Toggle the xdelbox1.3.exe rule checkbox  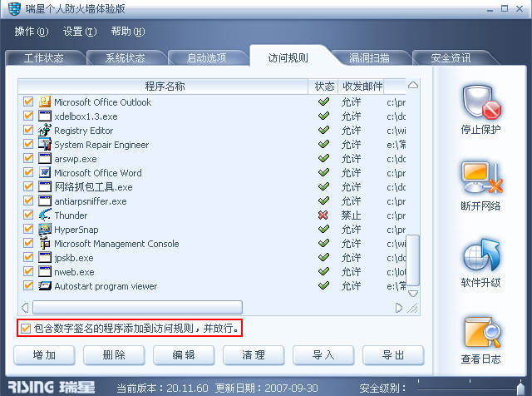(x=28, y=116)
